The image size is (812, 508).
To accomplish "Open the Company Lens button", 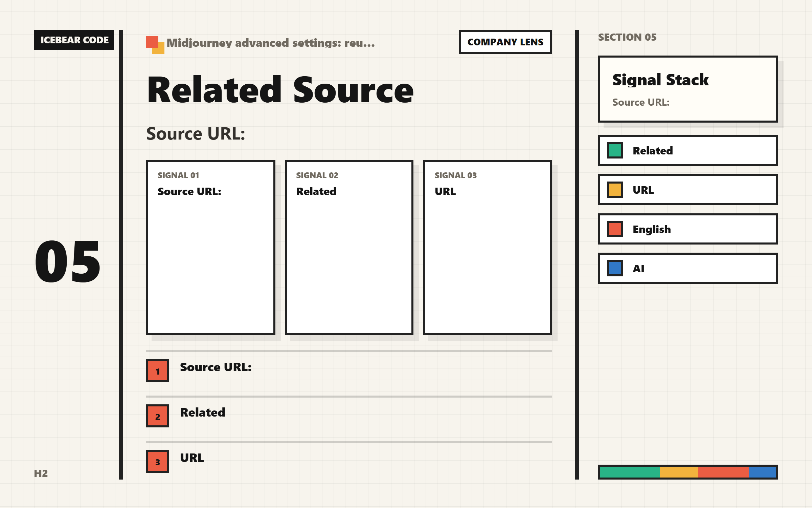I will click(x=505, y=42).
